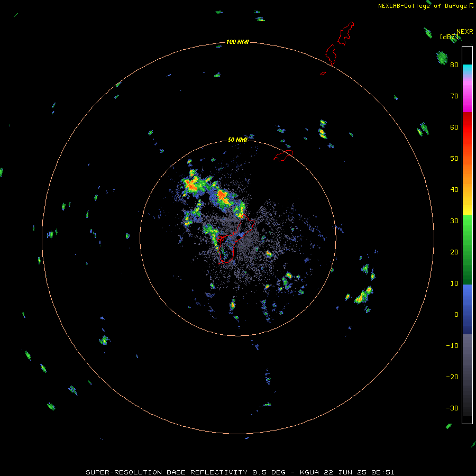Click the 60 tick label on the dBZ scale
This screenshot has width=476, height=476.
[454, 127]
